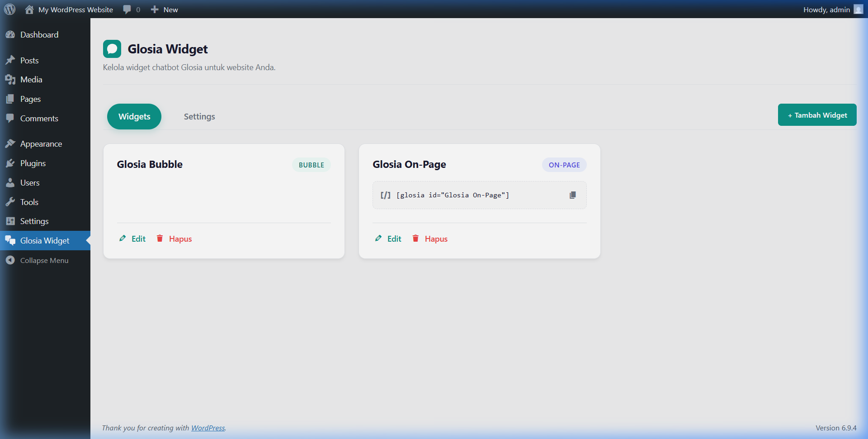The image size is (868, 439).
Task: Click the admin avatar icon
Action: tap(859, 10)
